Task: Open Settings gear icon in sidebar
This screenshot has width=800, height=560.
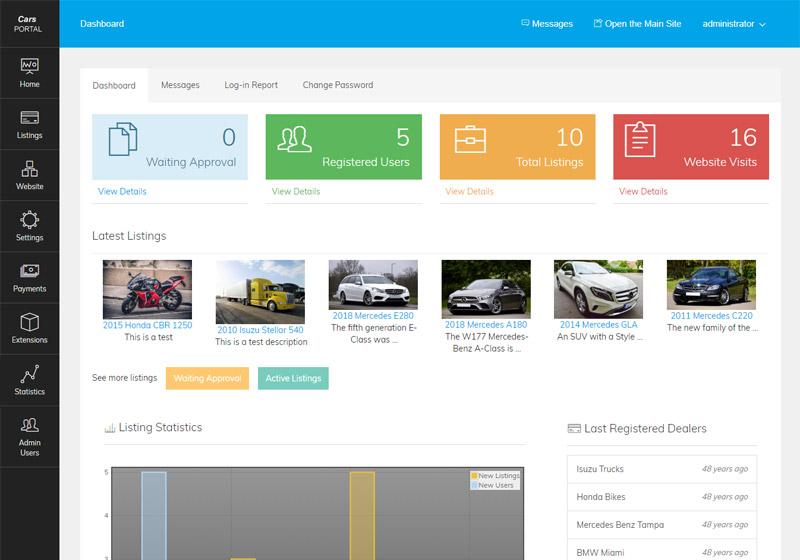Action: tap(29, 220)
